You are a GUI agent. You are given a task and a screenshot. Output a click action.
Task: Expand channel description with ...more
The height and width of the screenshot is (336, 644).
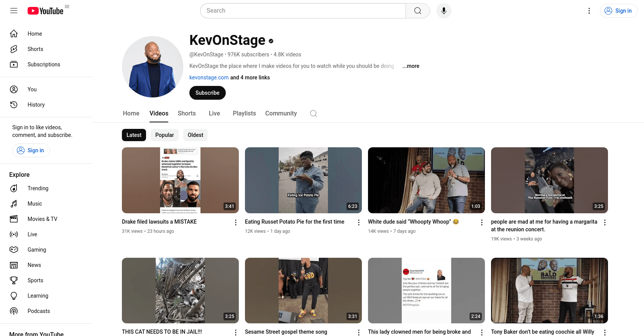411,66
